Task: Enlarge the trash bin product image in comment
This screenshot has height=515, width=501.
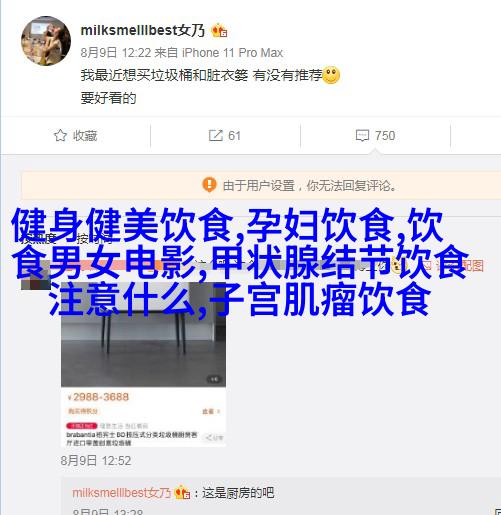Action: (x=143, y=334)
